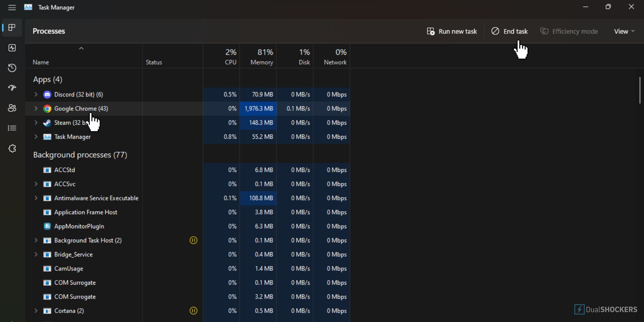Open the Performance sidebar icon
The height and width of the screenshot is (322, 644).
pos(12,48)
